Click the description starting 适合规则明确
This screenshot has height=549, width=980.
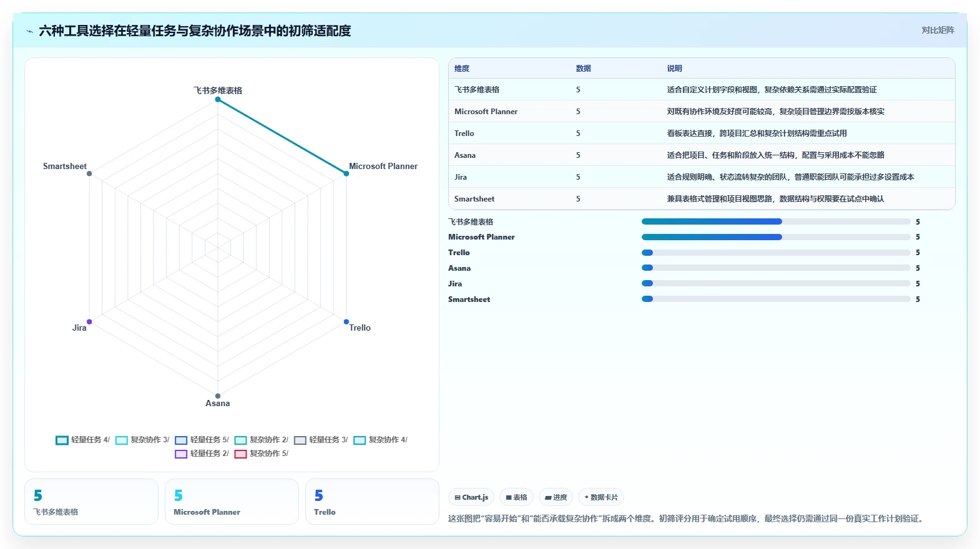[x=790, y=177]
